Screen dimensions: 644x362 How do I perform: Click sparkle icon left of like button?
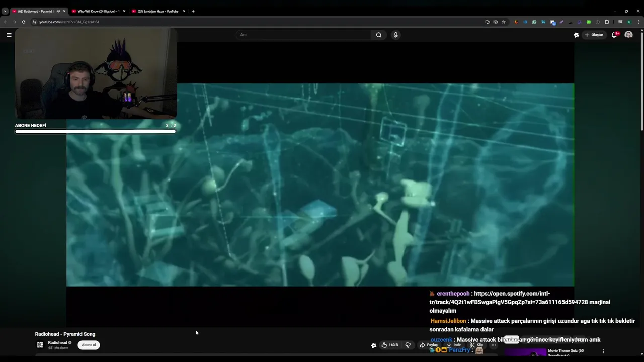pyautogui.click(x=374, y=345)
